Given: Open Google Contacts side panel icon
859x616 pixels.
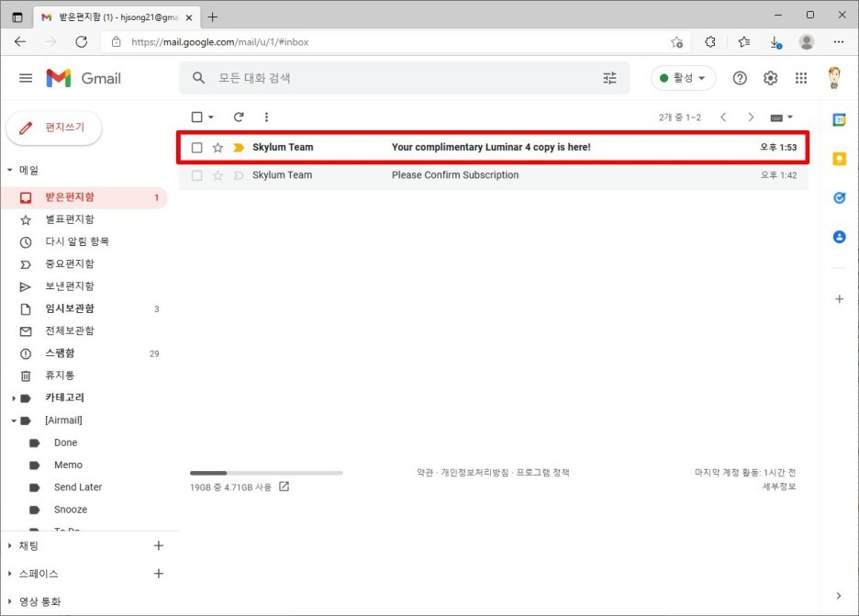Looking at the screenshot, I should tap(839, 237).
